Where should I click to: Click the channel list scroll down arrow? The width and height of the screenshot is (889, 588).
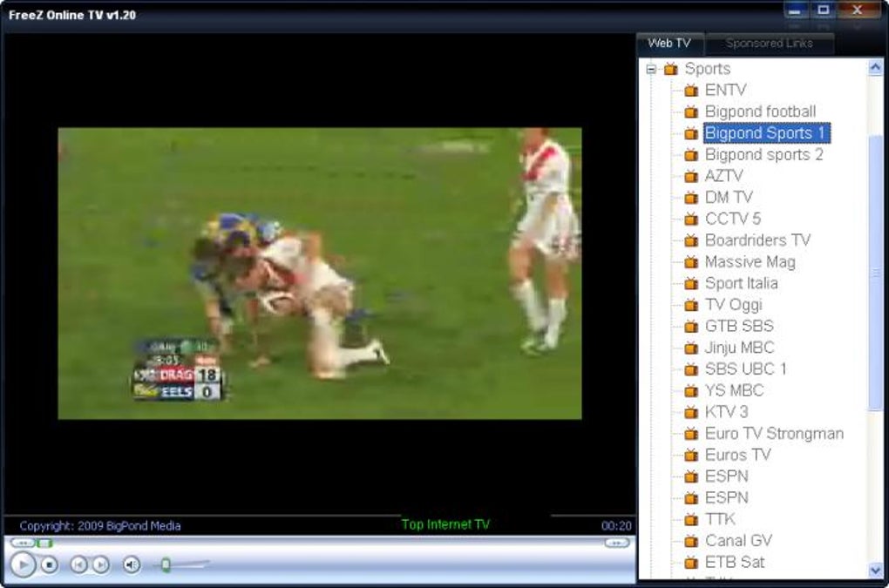pyautogui.click(x=876, y=570)
